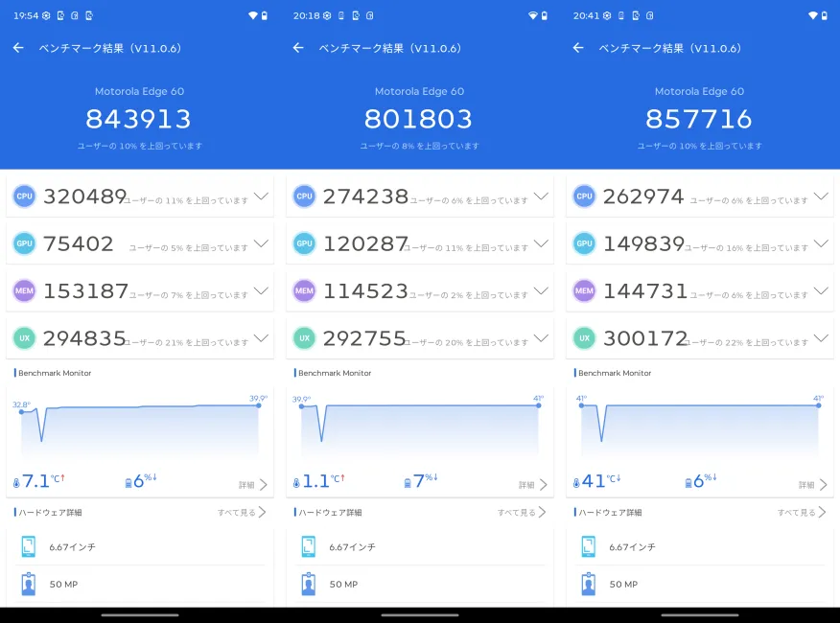Expand GPU score 120287 details
Viewport: 840px width, 623px height.
[x=541, y=243]
